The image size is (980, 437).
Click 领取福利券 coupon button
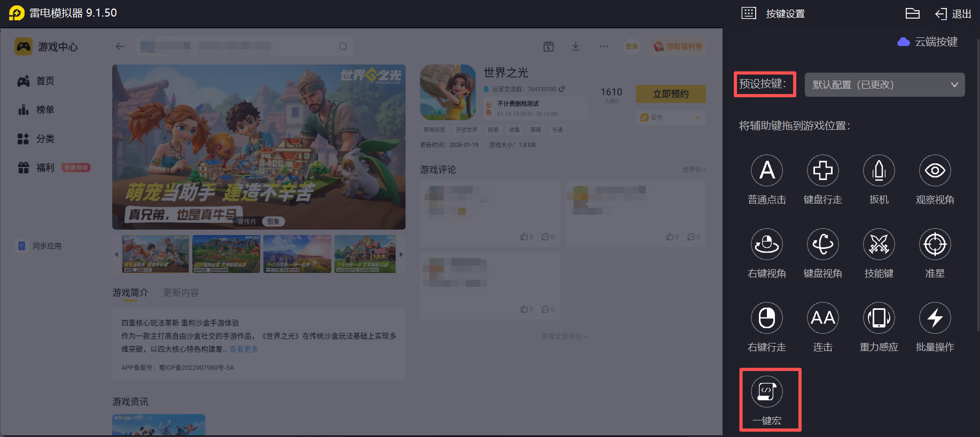pyautogui.click(x=678, y=46)
